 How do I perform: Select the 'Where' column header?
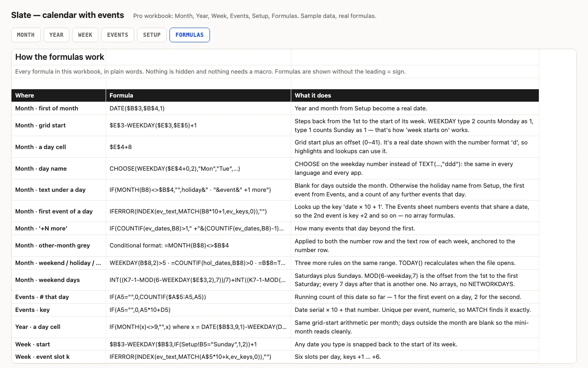59,95
